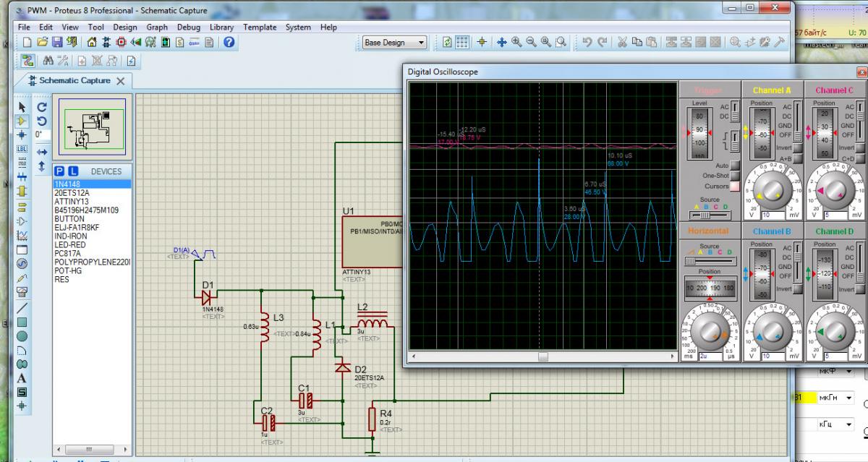Select the text script 'A' tool
868x462 pixels.
[22, 377]
